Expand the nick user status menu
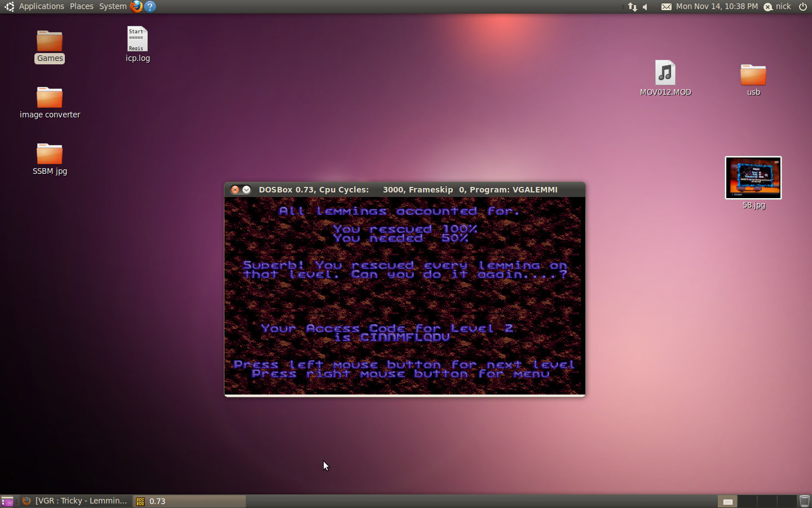Viewport: 812px width, 508px height. click(778, 7)
